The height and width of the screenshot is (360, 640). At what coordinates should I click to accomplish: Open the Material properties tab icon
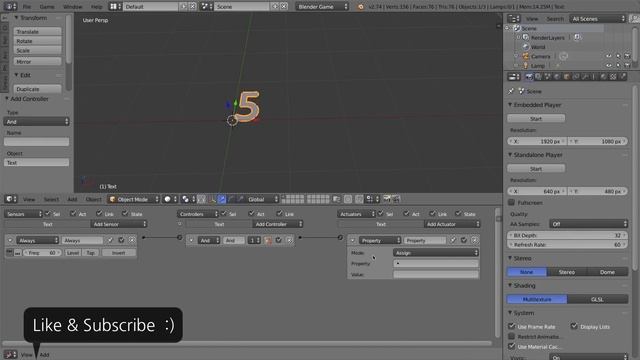[603, 77]
